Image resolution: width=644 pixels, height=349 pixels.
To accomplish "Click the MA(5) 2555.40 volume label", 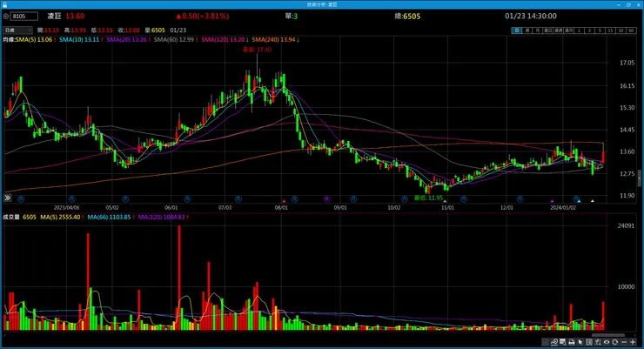I will pyautogui.click(x=60, y=217).
